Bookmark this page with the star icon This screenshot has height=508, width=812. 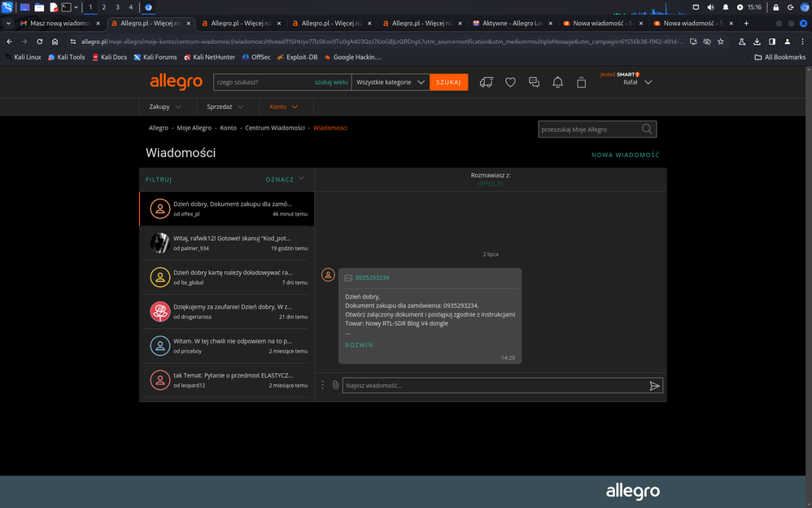click(721, 42)
